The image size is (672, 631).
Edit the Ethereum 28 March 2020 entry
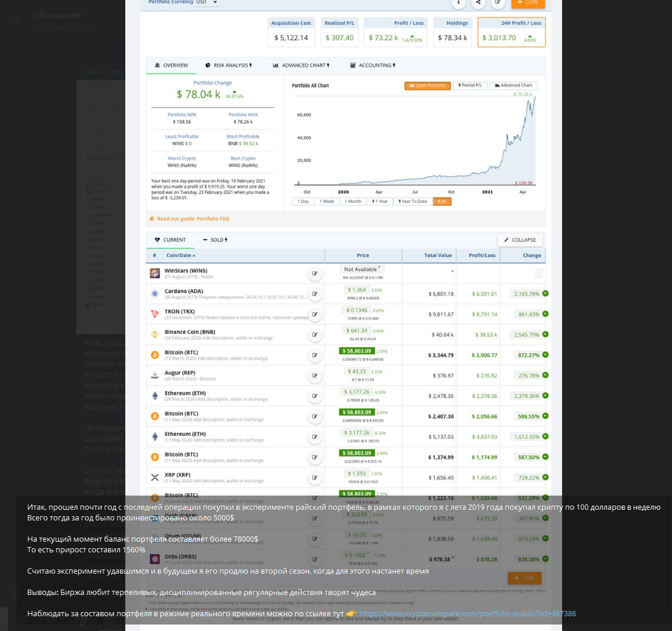pos(314,396)
